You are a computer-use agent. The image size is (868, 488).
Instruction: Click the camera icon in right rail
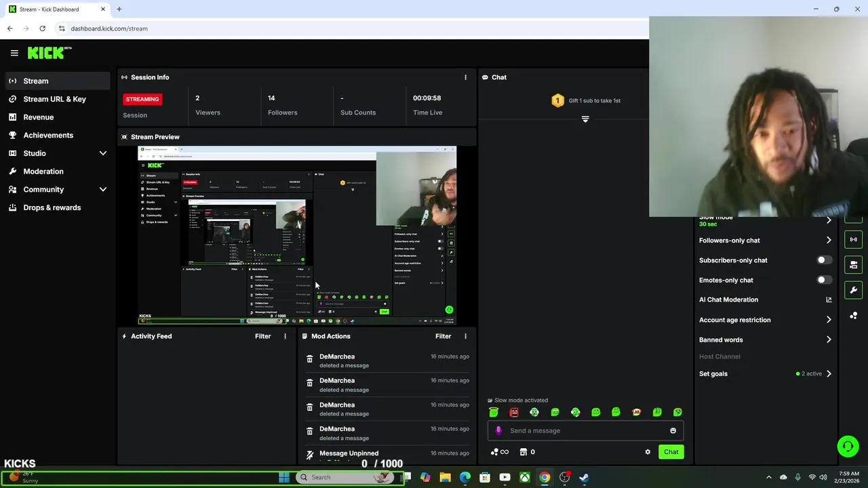(x=853, y=264)
